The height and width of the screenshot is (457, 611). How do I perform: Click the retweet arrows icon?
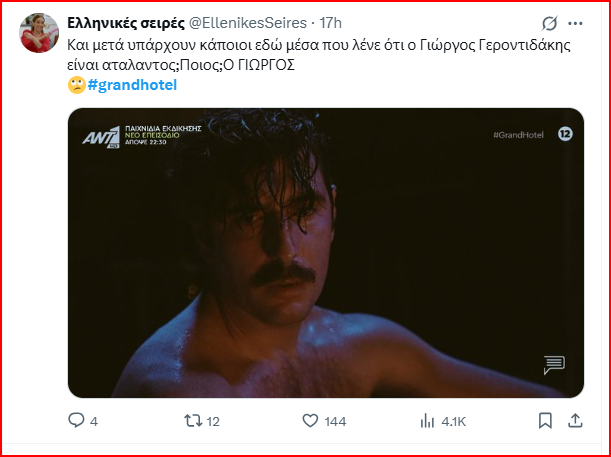[194, 421]
